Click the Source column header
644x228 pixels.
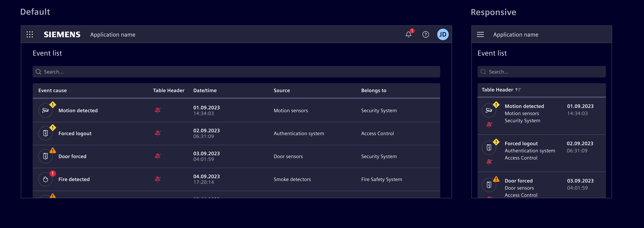pyautogui.click(x=281, y=90)
